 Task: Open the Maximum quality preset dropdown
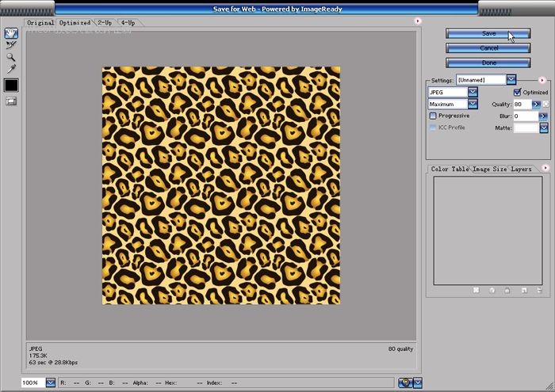pyautogui.click(x=473, y=105)
